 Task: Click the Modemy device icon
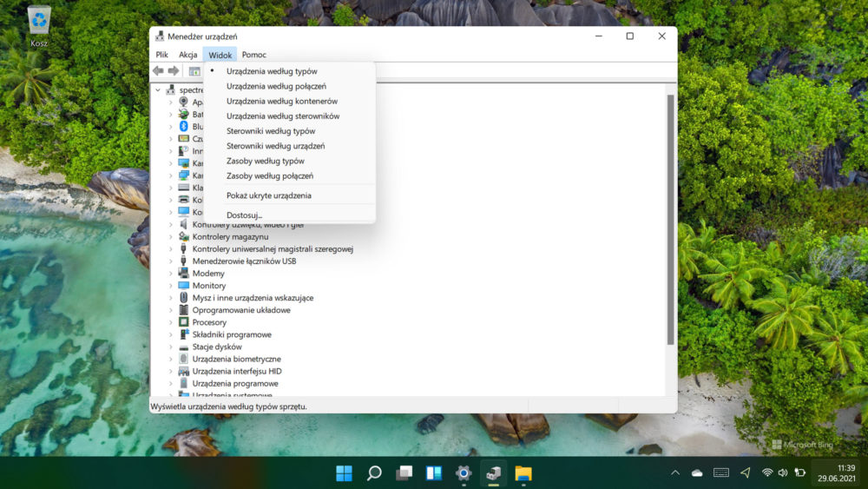coord(184,273)
